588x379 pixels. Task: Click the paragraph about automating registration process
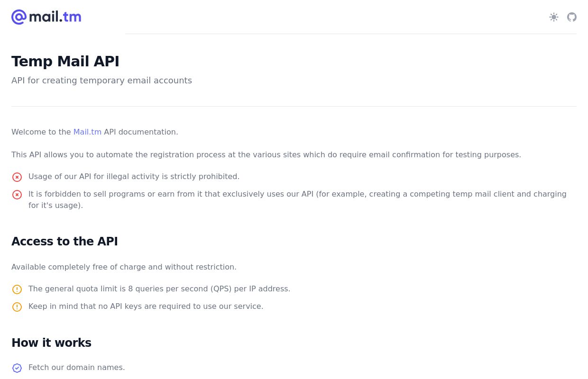tap(266, 155)
